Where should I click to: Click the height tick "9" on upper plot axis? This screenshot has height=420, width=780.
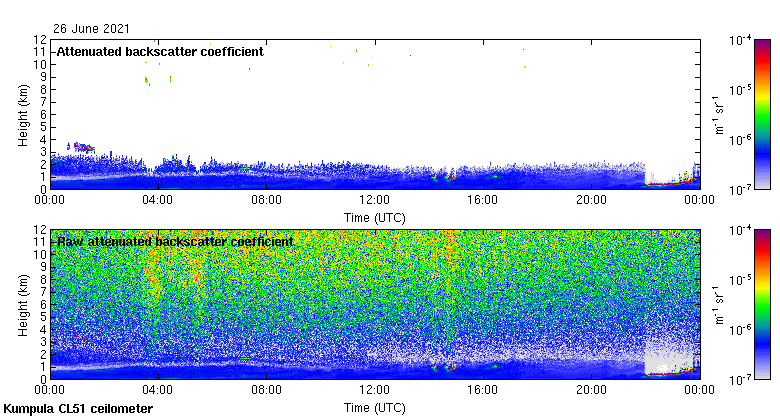(x=43, y=77)
